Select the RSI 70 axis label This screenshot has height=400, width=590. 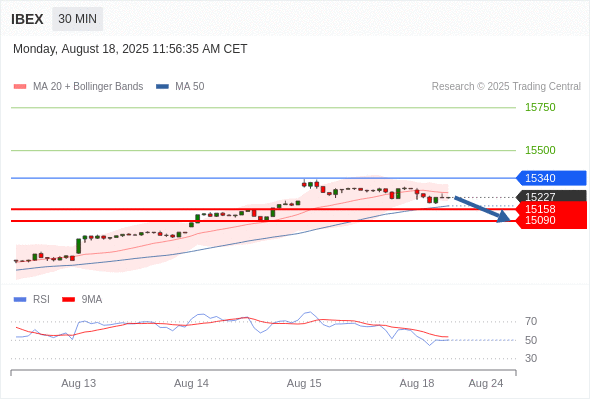pyautogui.click(x=531, y=321)
